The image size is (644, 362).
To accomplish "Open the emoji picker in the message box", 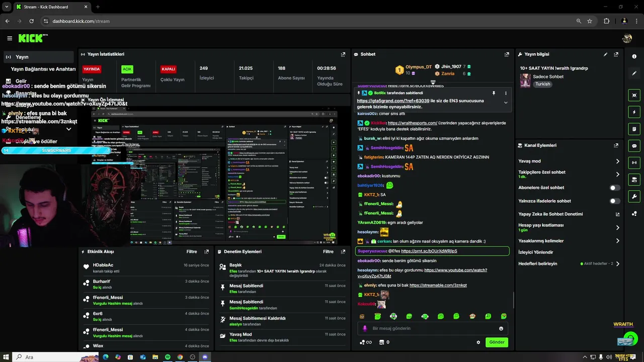I will click(x=501, y=328).
